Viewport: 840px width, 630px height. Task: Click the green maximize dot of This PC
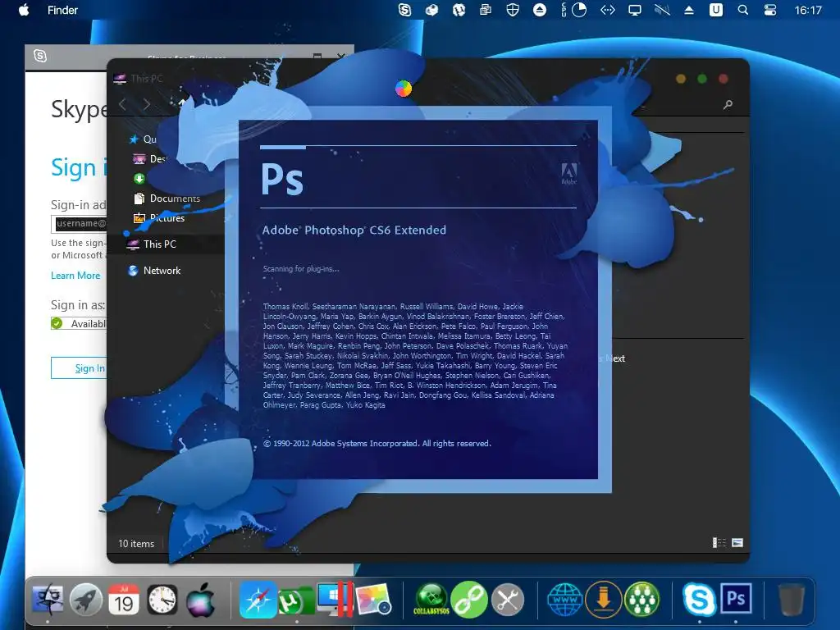tap(702, 79)
